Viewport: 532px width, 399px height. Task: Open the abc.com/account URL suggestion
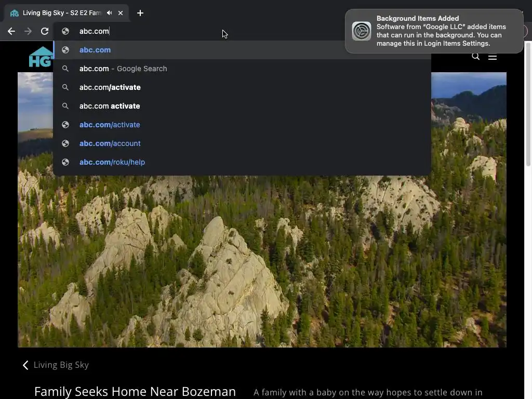pos(242,143)
